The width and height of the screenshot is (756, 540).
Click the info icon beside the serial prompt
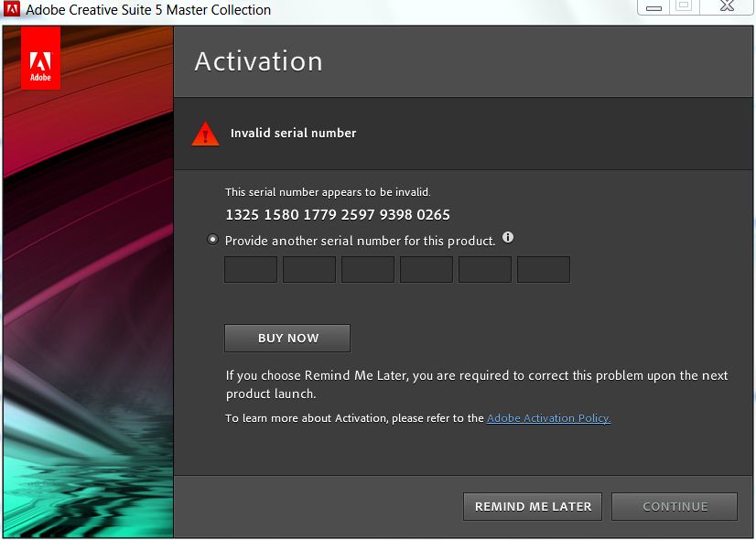point(508,237)
